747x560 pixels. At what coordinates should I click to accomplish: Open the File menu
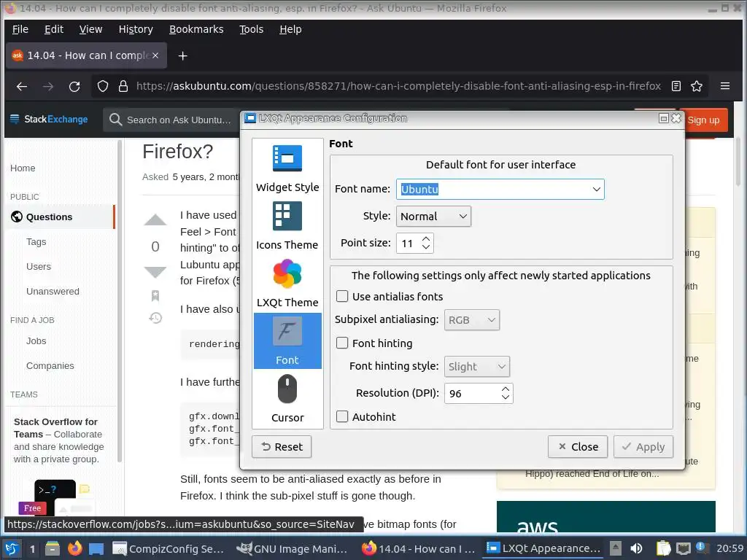tap(20, 29)
